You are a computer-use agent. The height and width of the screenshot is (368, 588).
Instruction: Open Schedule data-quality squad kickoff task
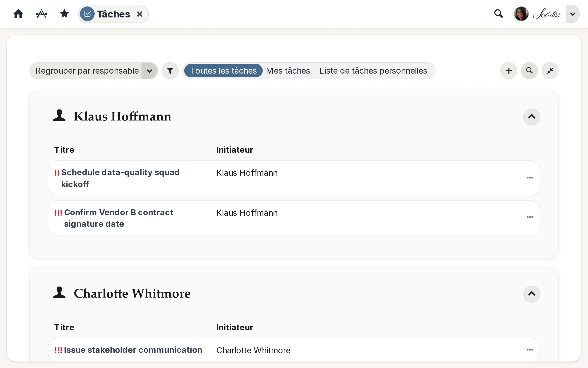click(x=120, y=178)
